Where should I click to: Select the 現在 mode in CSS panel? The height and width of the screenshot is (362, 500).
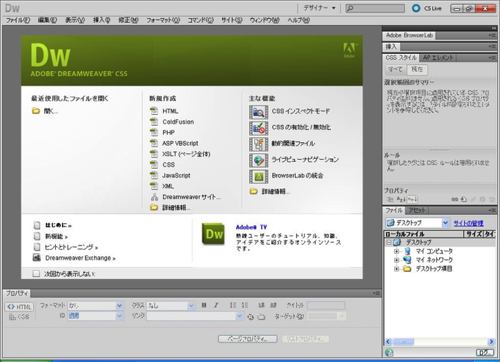(417, 69)
